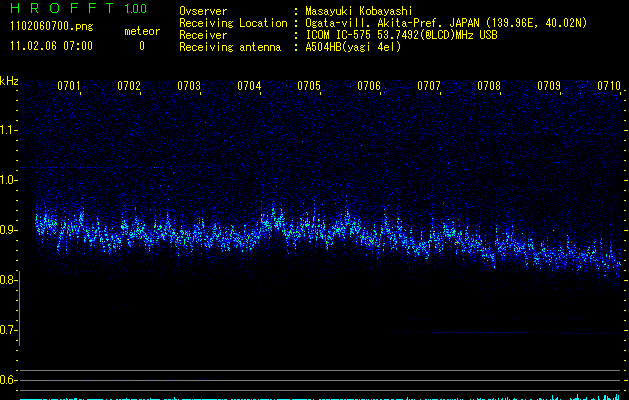The image size is (629, 400).
Task: Select the 0709 time marker
Action: click(x=549, y=87)
